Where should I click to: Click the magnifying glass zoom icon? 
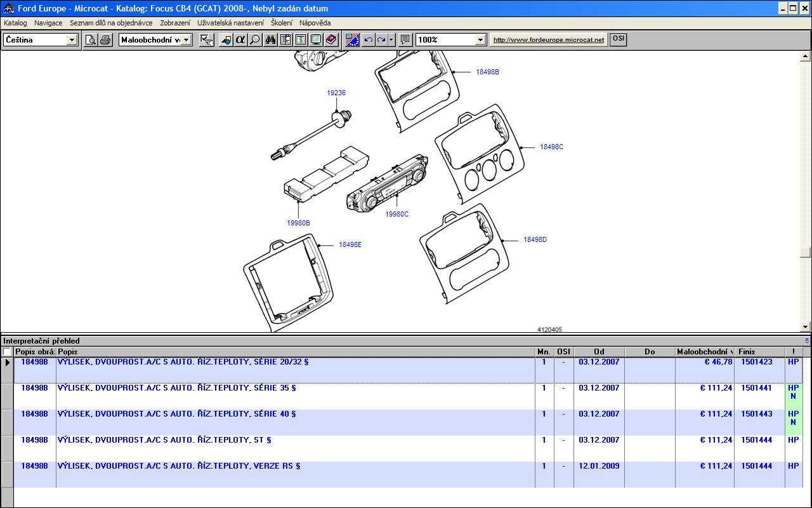click(x=255, y=40)
